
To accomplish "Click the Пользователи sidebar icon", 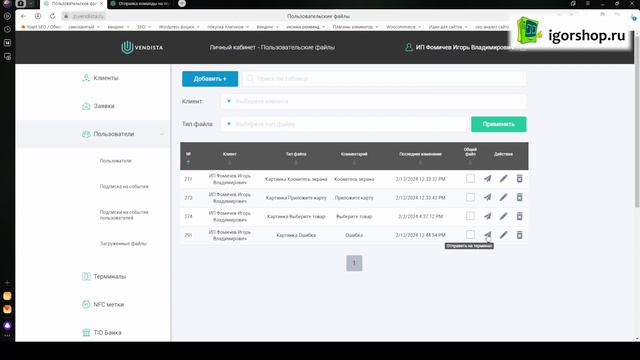I will pyautogui.click(x=86, y=134).
